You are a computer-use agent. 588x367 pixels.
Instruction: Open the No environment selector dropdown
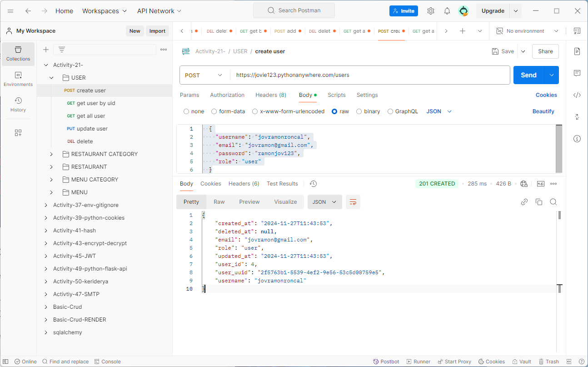[528, 31]
